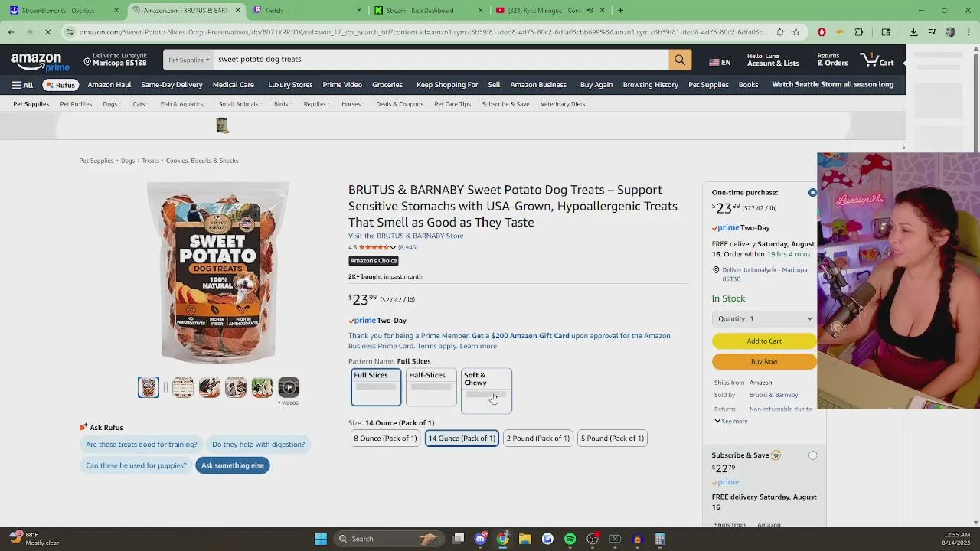The image size is (980, 551).
Task: Click the Add to Cart button
Action: coord(764,341)
